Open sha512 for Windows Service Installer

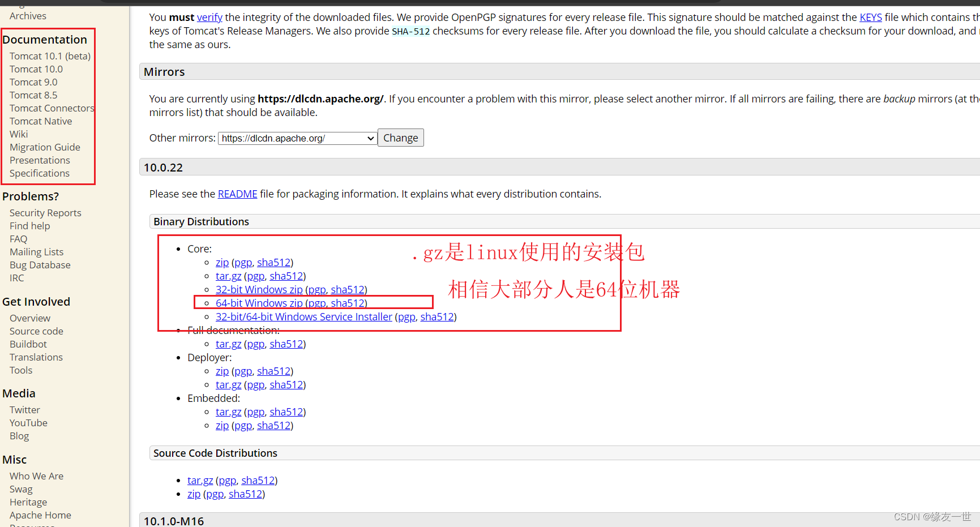click(437, 317)
